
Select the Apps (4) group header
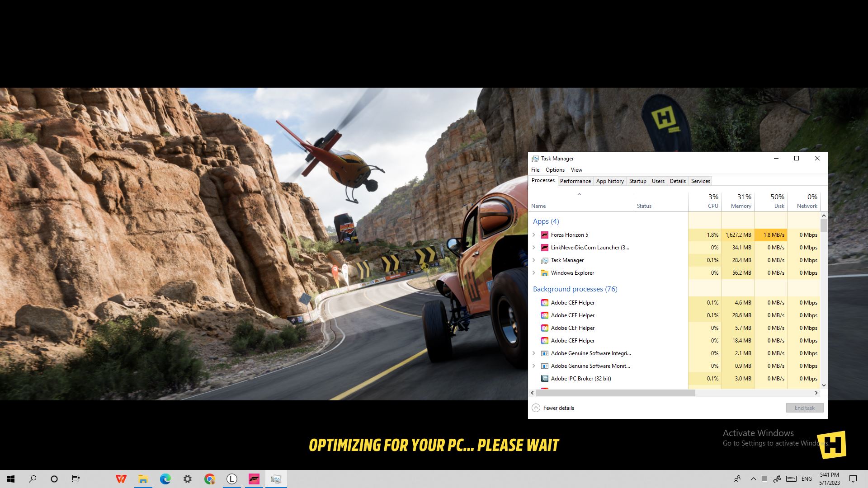[x=546, y=221]
